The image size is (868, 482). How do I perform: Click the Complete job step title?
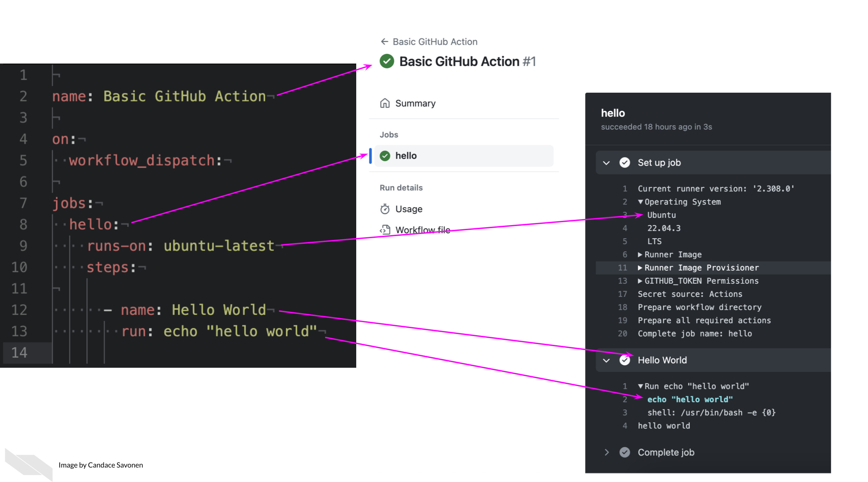666,452
